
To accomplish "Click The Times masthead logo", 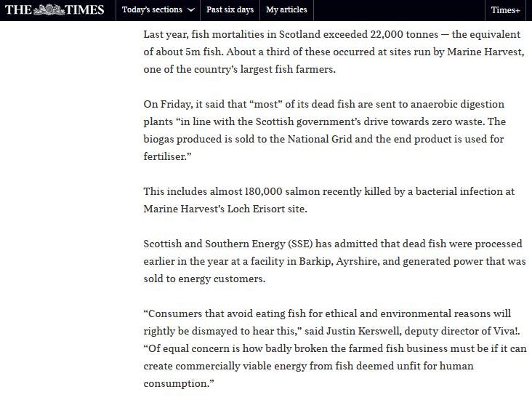I will (55, 10).
